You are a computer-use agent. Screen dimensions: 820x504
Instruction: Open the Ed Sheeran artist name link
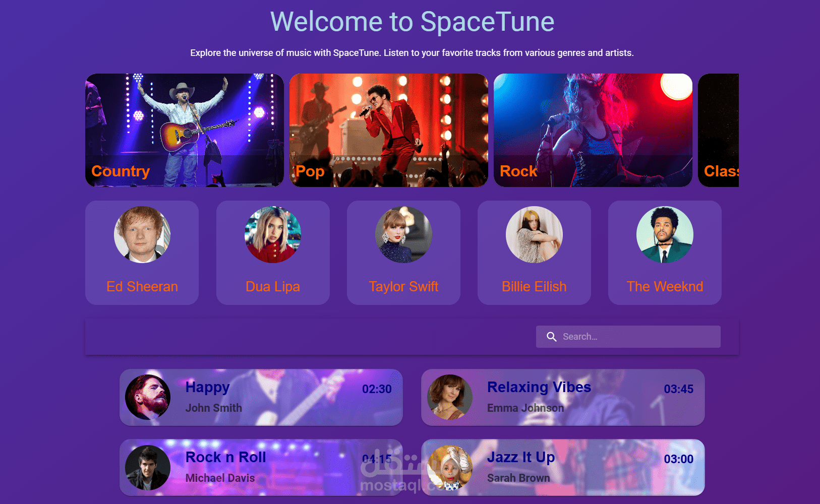point(142,286)
